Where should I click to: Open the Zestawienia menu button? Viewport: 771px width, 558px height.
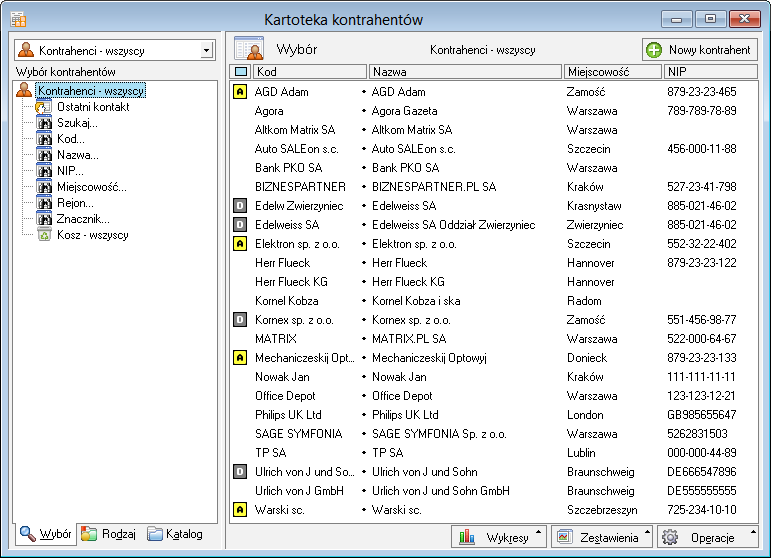(602, 537)
